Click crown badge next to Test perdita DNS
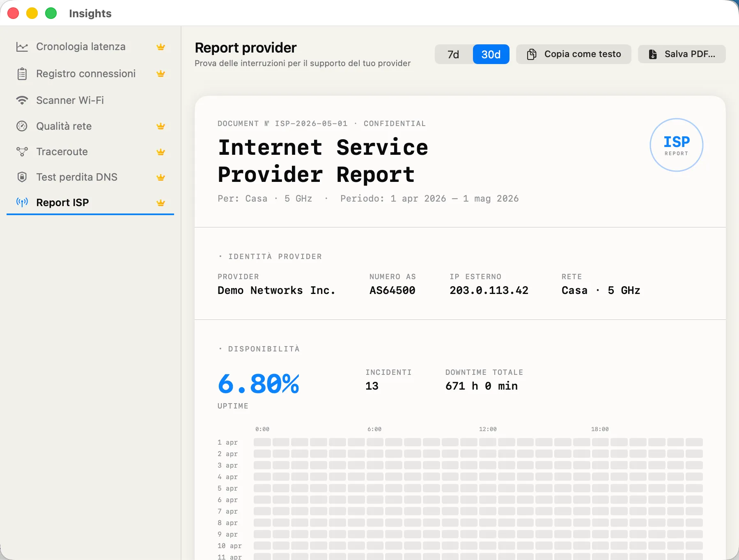This screenshot has height=560, width=739. tap(161, 177)
